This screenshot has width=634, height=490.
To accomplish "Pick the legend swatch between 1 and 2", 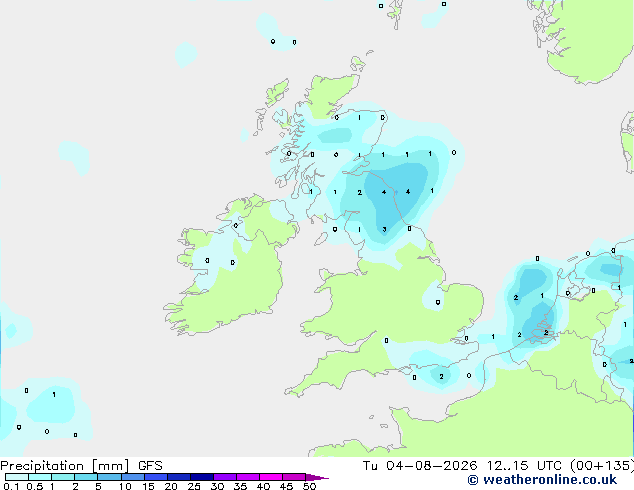I will click(x=63, y=477).
